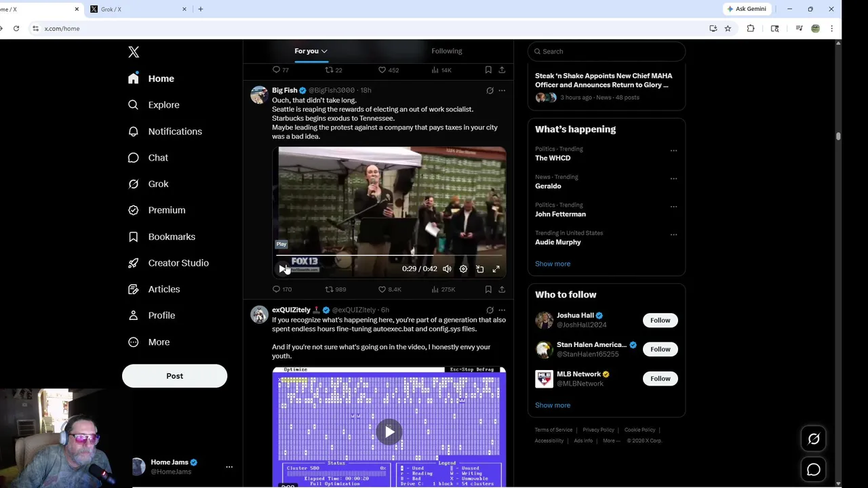Toggle picture-in-picture on the Fox 13 video
Screen dimensions: 868x488
[479, 269]
